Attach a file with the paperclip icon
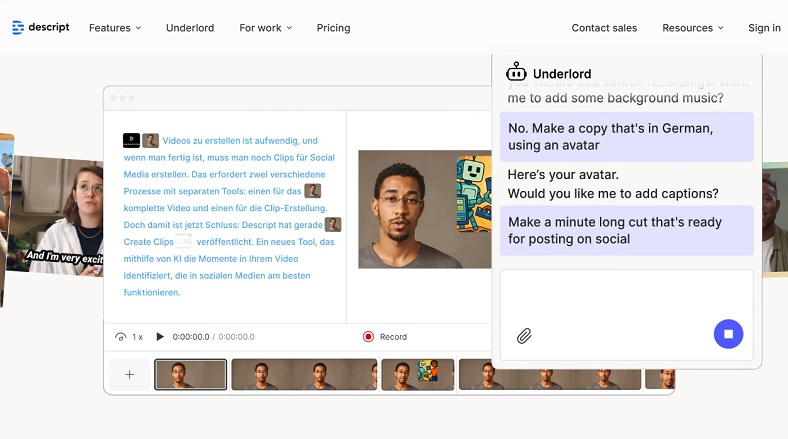 (524, 335)
